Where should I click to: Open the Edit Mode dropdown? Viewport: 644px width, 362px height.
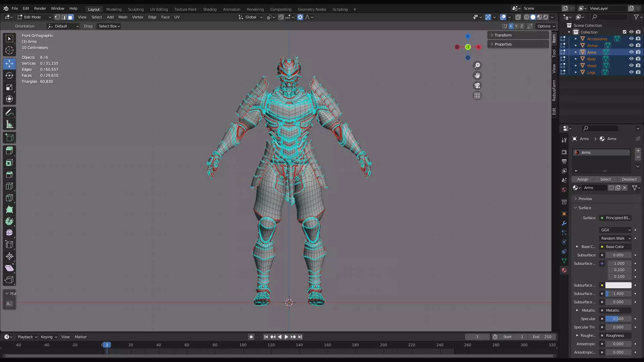34,17
